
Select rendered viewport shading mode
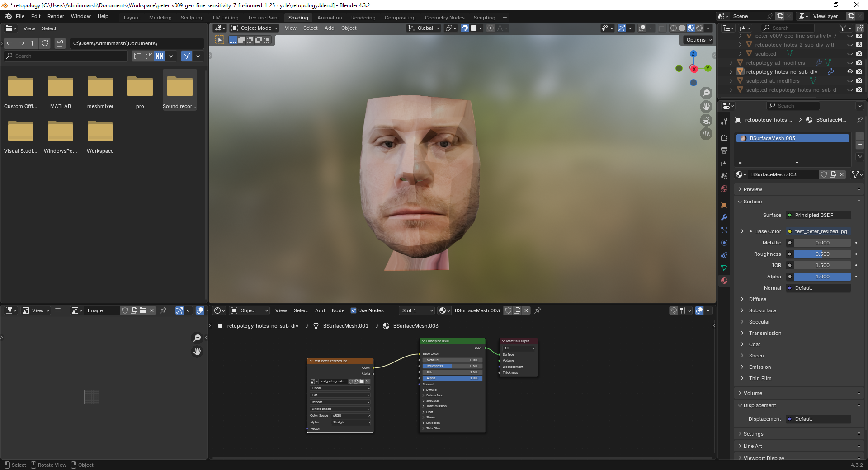click(x=699, y=28)
